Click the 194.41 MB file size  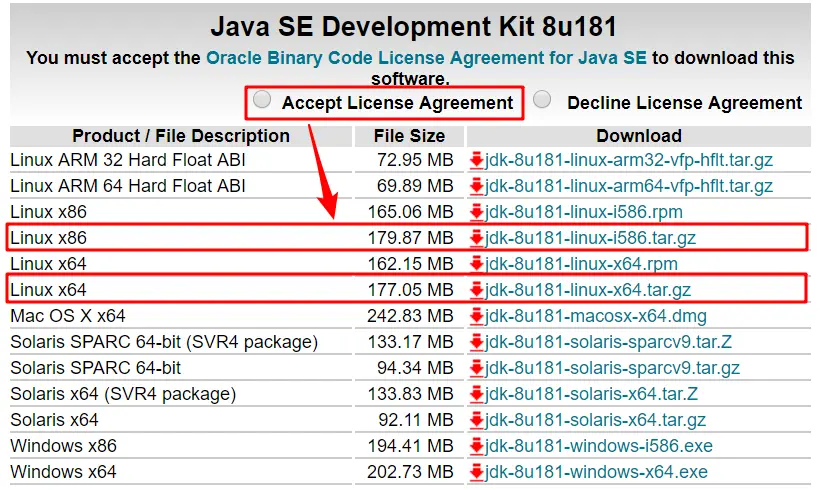coord(410,446)
